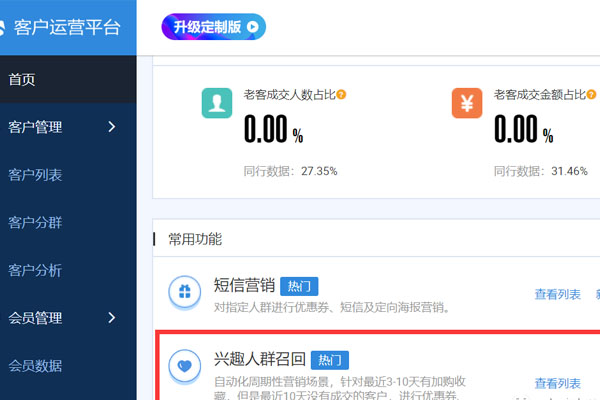Open the 兴趣人群召回 feature title
This screenshot has height=400, width=600.
(258, 360)
